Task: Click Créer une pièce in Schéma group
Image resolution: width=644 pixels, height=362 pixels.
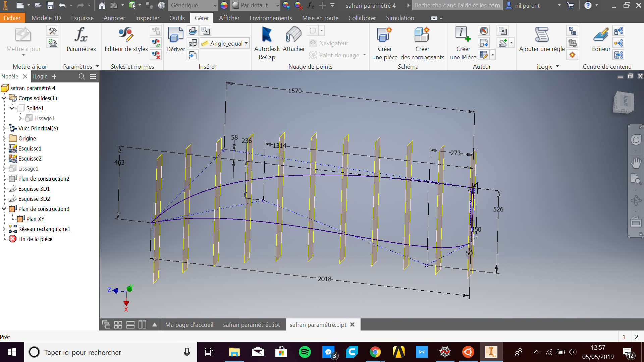Action: click(x=384, y=40)
